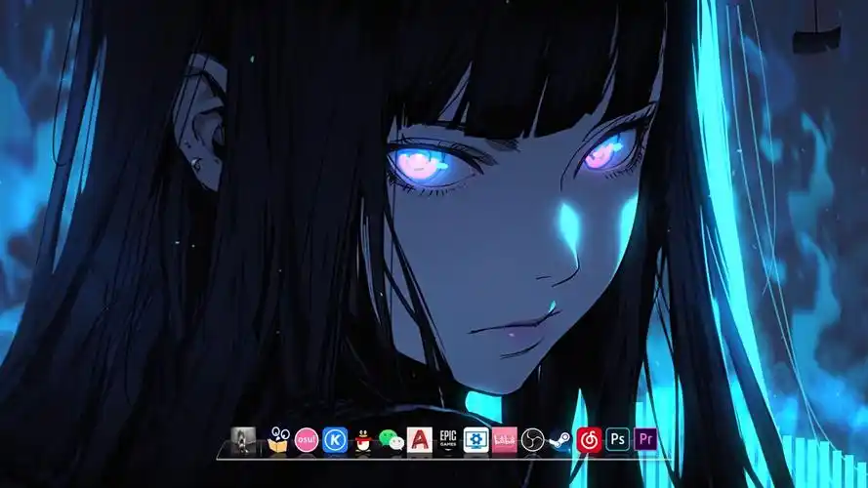868x488 pixels.
Task: Launch Photoshop from the Ps icon
Action: pos(617,440)
